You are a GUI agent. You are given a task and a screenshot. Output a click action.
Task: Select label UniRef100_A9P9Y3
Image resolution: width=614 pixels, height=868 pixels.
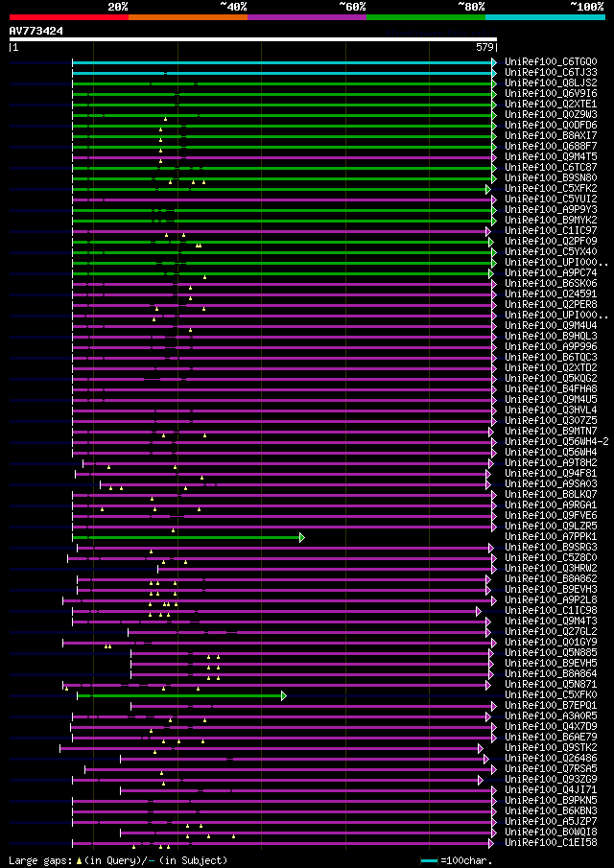(x=551, y=210)
